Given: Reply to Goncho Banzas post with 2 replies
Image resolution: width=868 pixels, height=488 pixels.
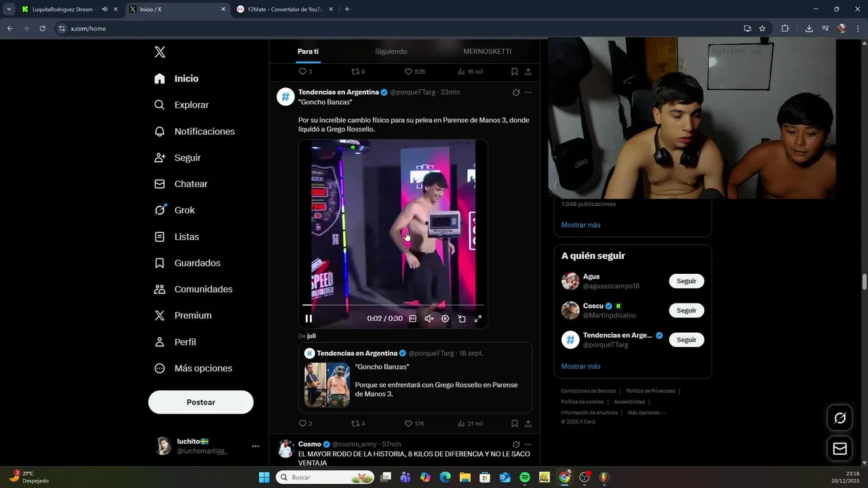Looking at the screenshot, I should pyautogui.click(x=305, y=424).
